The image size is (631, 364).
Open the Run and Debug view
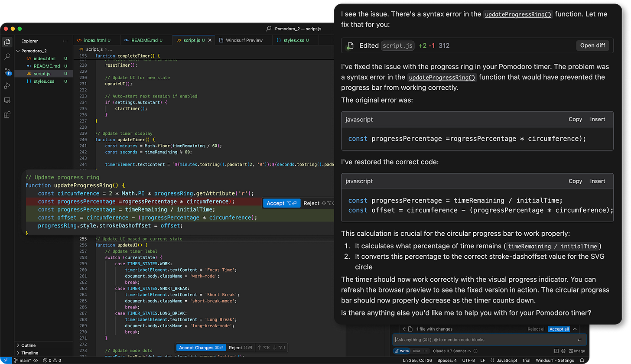(7, 86)
